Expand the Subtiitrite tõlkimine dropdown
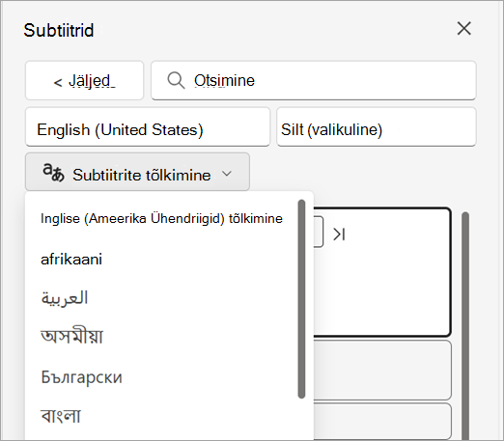Viewport: 504px width, 441px height. pyautogui.click(x=137, y=172)
